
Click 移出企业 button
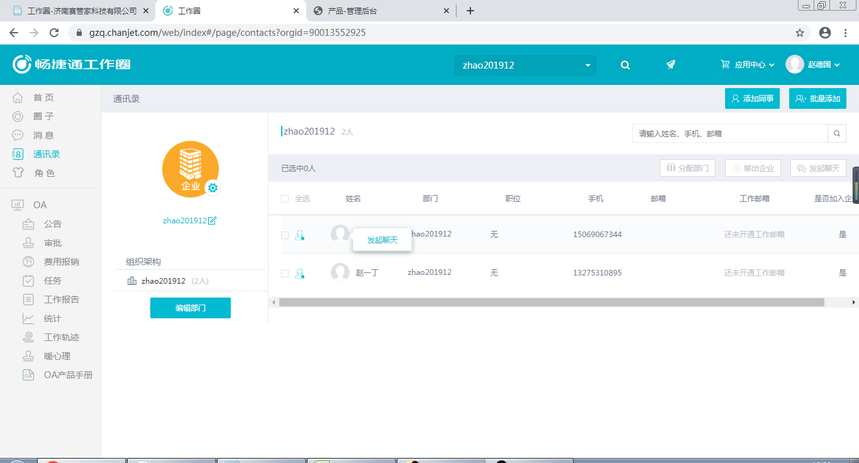click(753, 168)
